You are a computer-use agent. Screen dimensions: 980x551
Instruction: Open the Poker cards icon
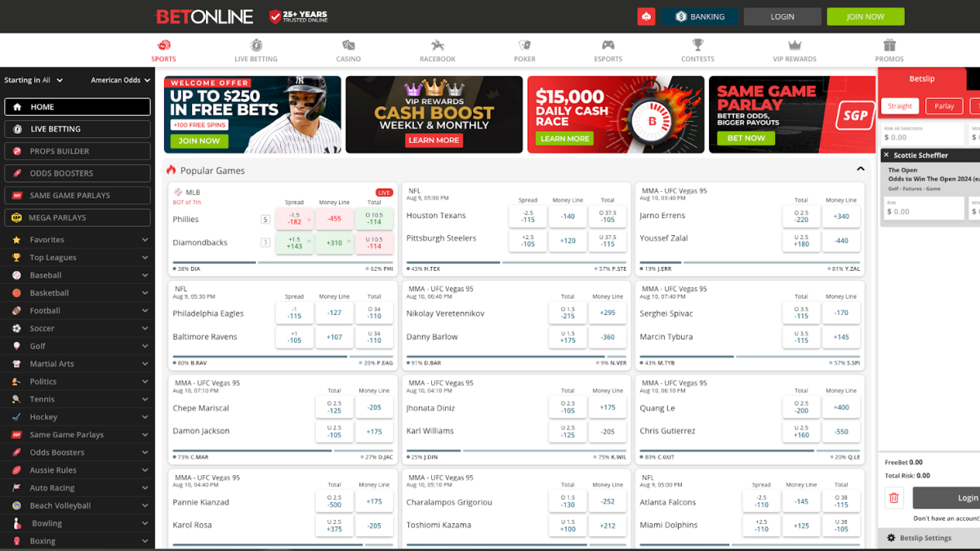[524, 45]
